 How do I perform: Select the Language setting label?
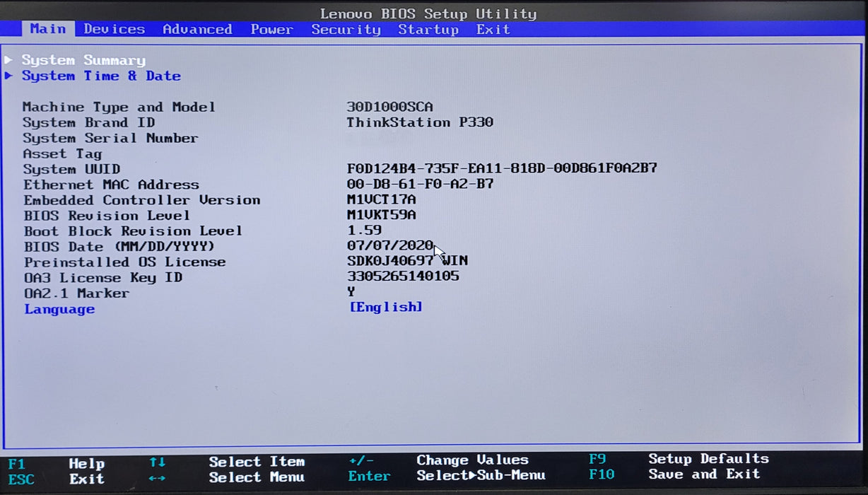coord(59,309)
